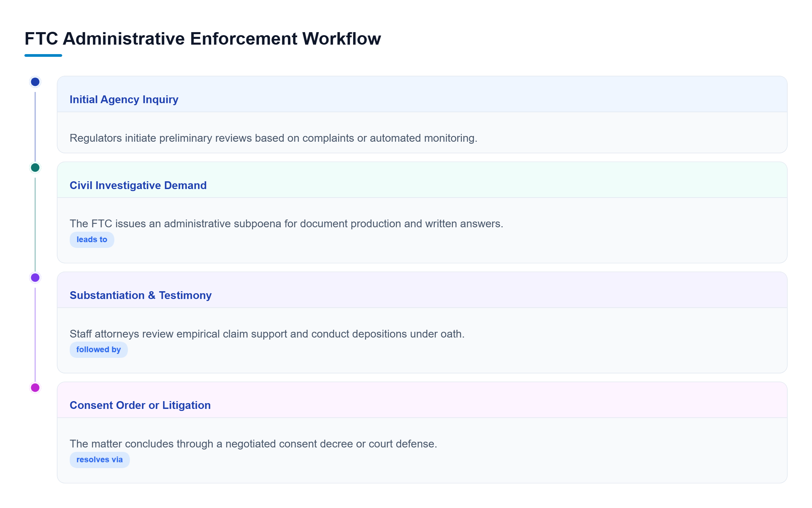Click text 'The matter concludes through a negotiated consent decree'
This screenshot has height=508, width=812.
coord(211,444)
